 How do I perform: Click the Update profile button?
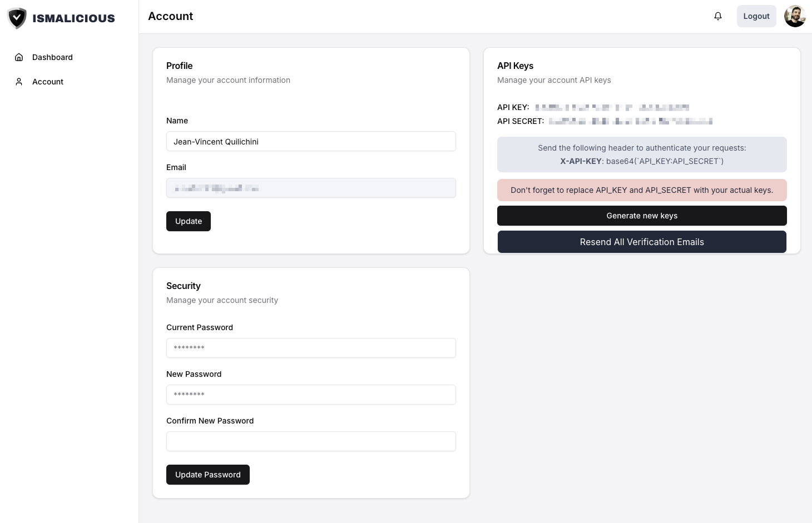(189, 221)
